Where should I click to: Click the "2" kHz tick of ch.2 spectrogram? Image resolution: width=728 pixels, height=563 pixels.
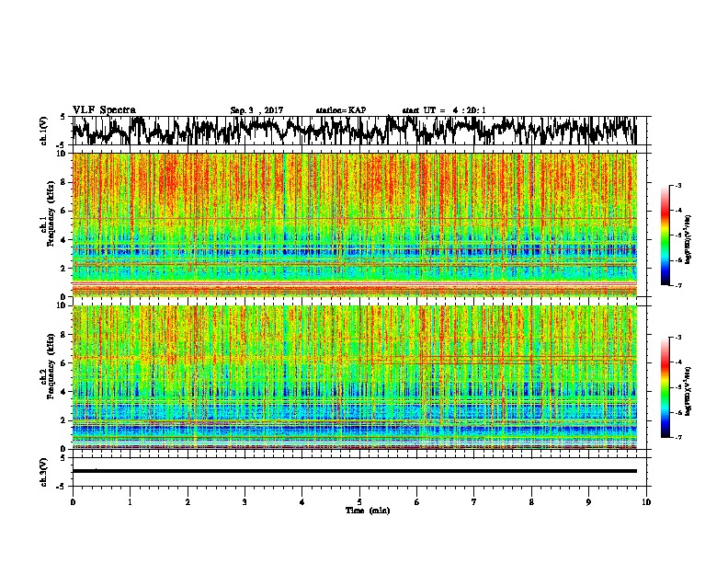[x=65, y=420]
